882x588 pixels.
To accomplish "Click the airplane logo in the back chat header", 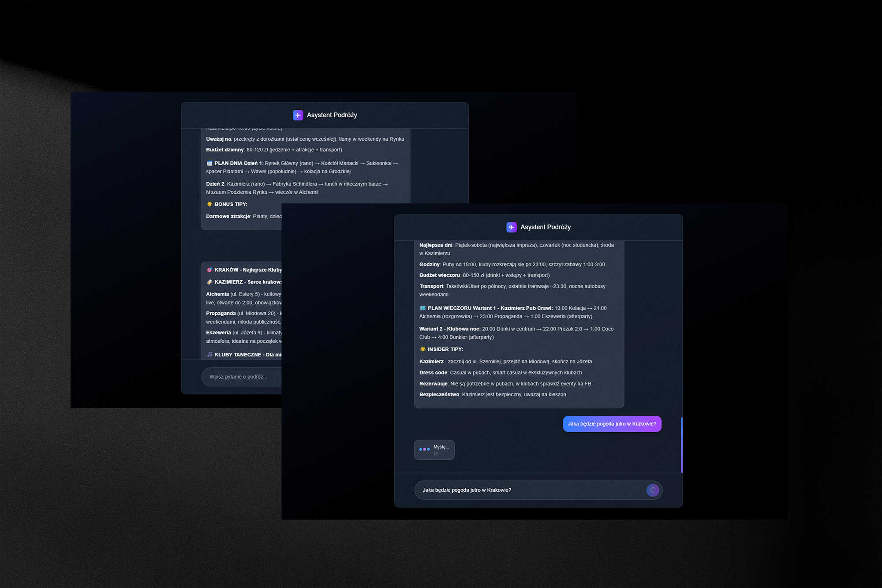I will (298, 115).
